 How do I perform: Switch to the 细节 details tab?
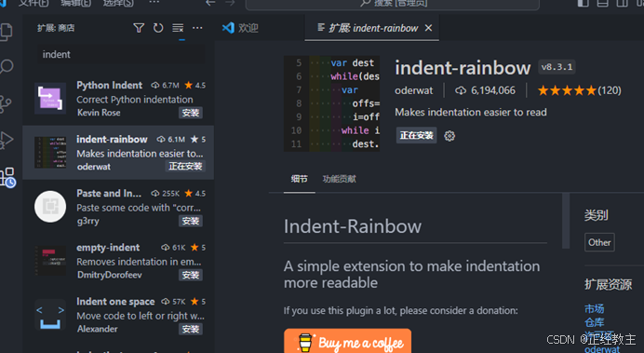click(x=299, y=179)
